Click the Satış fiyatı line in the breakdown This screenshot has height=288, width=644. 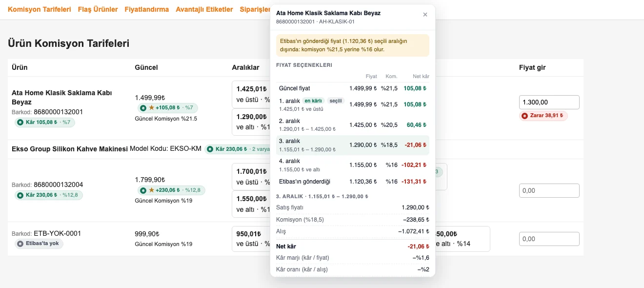[353, 207]
